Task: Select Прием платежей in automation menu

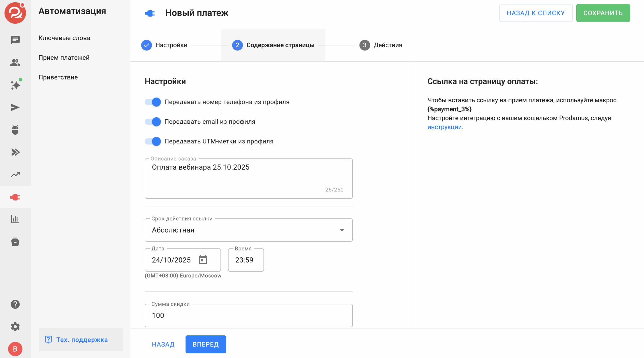Action: [64, 58]
